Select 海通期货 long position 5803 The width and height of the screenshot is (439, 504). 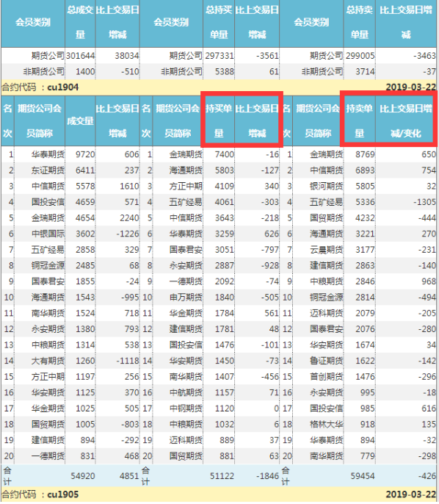(225, 170)
